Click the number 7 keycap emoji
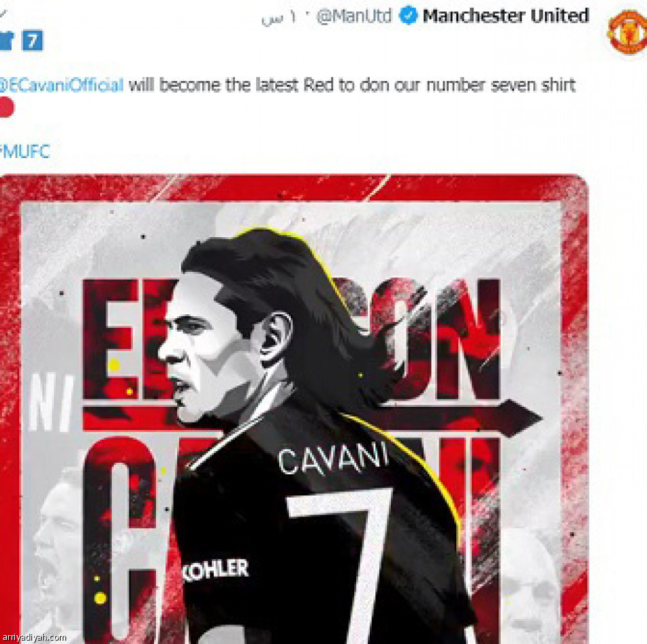 (x=32, y=40)
